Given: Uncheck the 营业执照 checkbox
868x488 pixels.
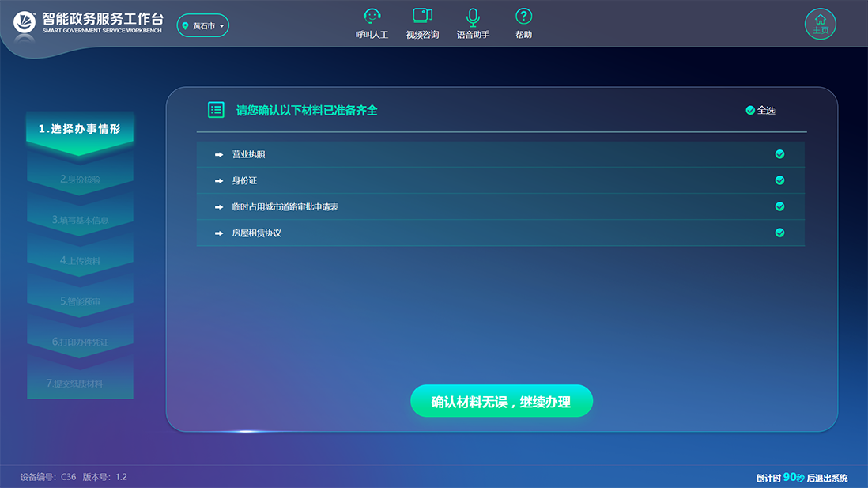Looking at the screenshot, I should (779, 154).
